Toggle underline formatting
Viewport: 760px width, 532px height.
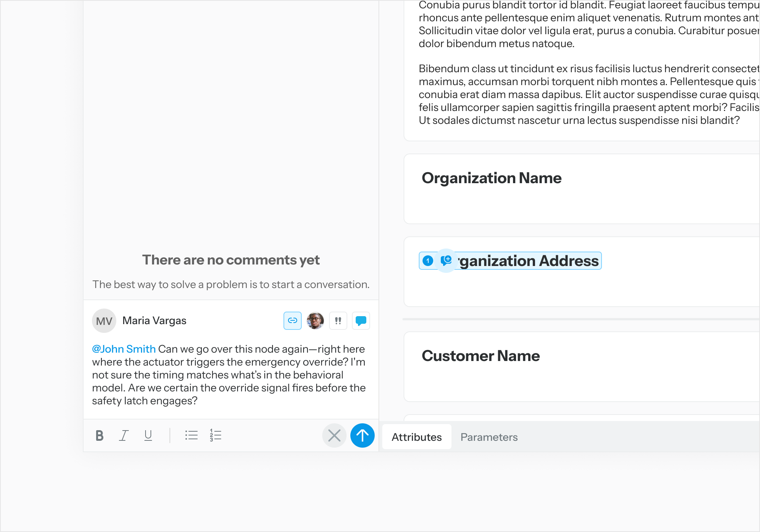click(x=148, y=435)
